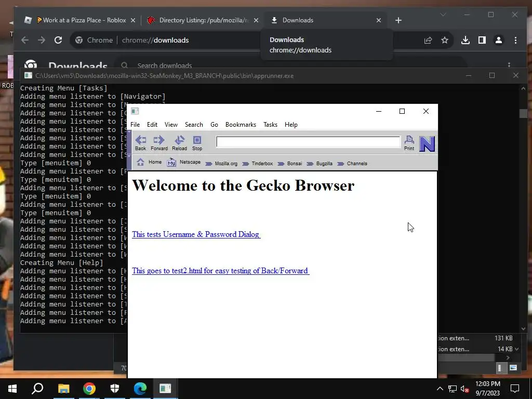Reload the page in the Gecko browser

pos(179,143)
